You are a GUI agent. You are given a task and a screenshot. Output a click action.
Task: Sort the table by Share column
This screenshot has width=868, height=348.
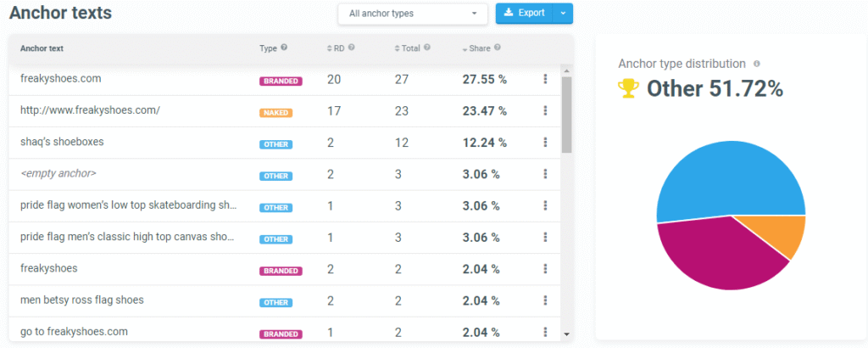(476, 48)
